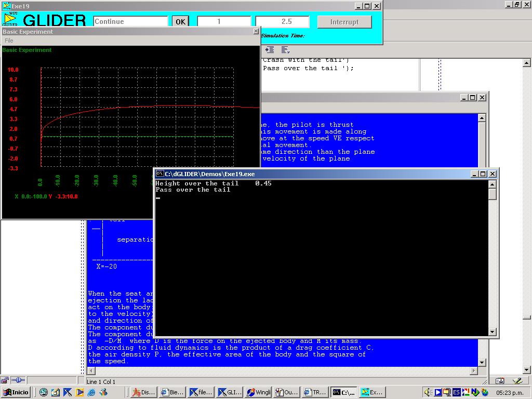Click the editor toolbar icon beside the indent icon
Viewport: 532px width, 399px height.
(x=285, y=50)
